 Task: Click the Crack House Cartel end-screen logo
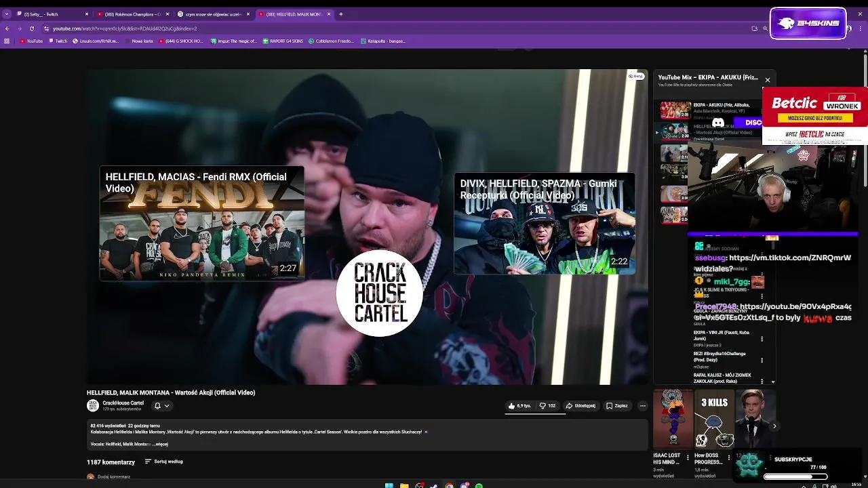tap(380, 293)
